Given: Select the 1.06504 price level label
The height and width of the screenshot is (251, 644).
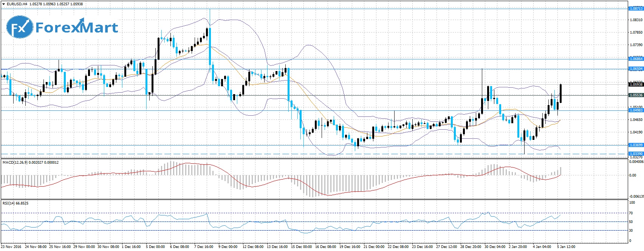Looking at the screenshot, I should click(x=636, y=69).
